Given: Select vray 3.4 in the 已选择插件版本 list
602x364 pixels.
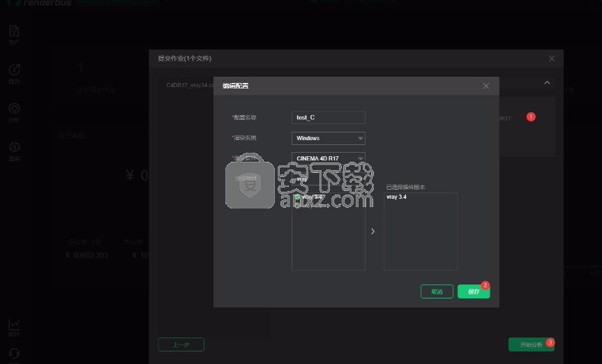Looking at the screenshot, I should 397,197.
